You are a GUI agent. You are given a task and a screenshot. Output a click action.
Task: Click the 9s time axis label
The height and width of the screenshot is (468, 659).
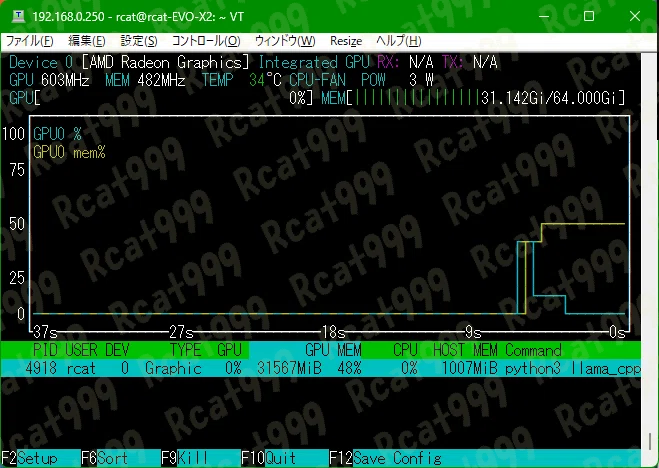[473, 332]
